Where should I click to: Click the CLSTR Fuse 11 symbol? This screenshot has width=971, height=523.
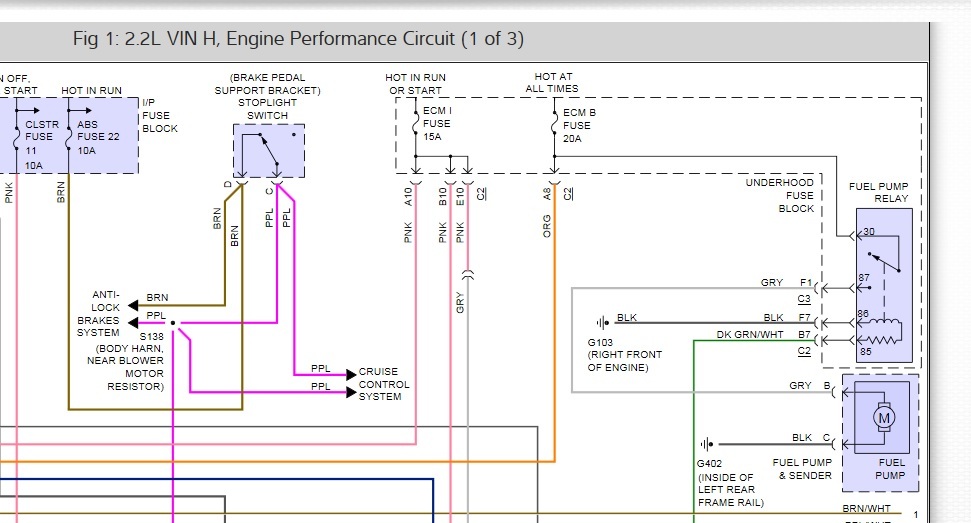[x=17, y=132]
